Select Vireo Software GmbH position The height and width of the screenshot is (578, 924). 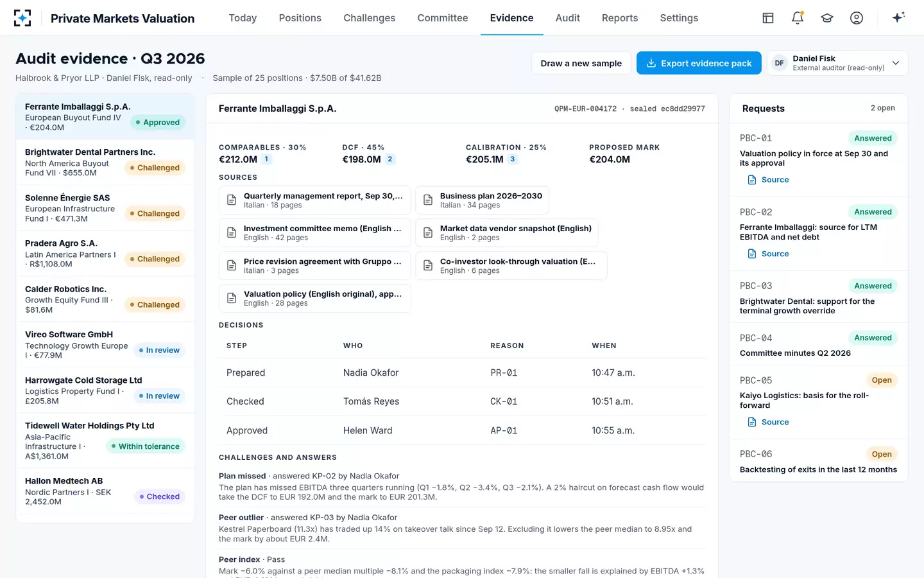coord(105,344)
